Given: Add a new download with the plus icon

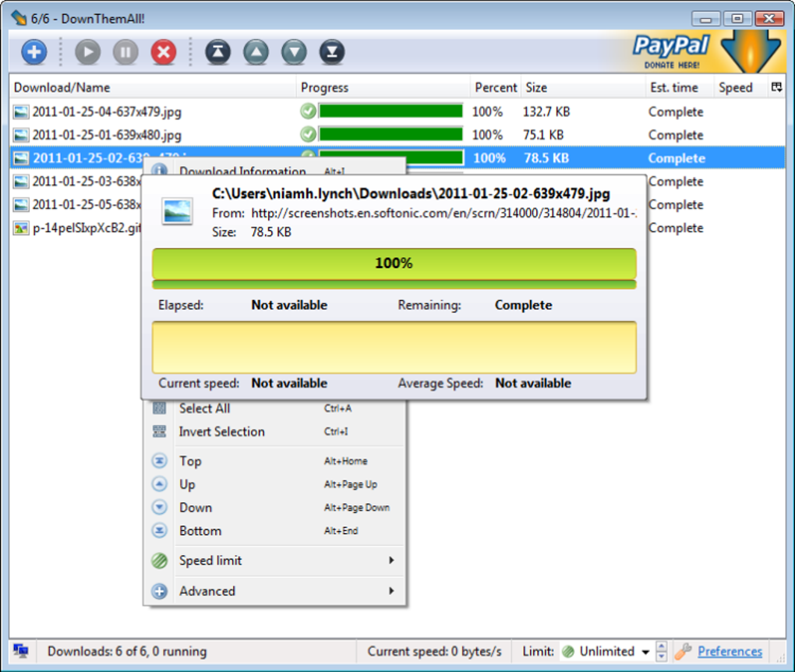Looking at the screenshot, I should 34,51.
